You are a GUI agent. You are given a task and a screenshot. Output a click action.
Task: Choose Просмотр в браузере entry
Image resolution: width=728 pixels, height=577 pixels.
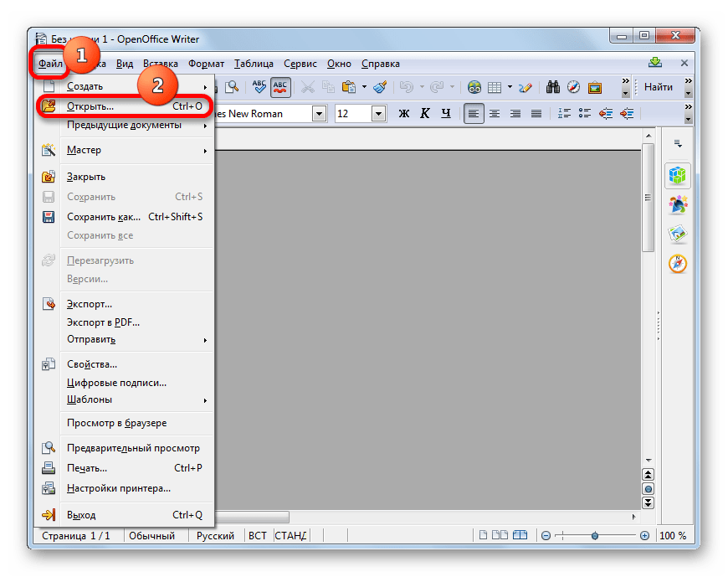click(125, 423)
